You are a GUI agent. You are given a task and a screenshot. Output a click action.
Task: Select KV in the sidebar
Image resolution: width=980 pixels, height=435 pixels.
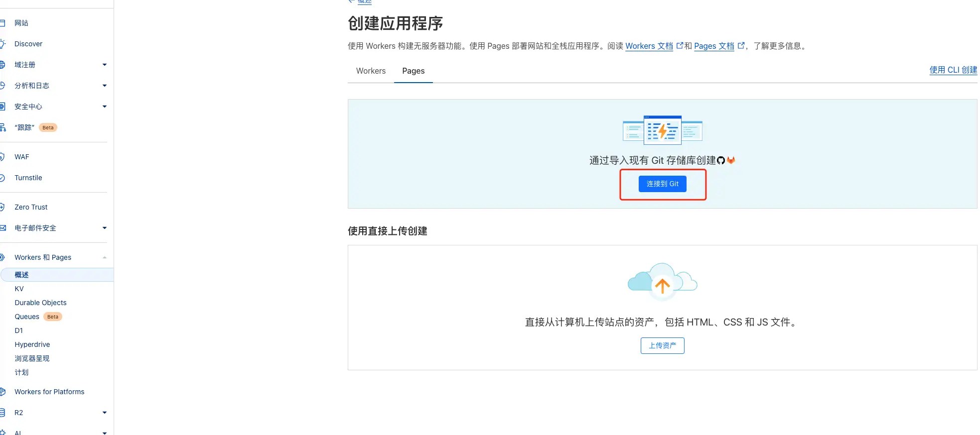[x=19, y=289]
